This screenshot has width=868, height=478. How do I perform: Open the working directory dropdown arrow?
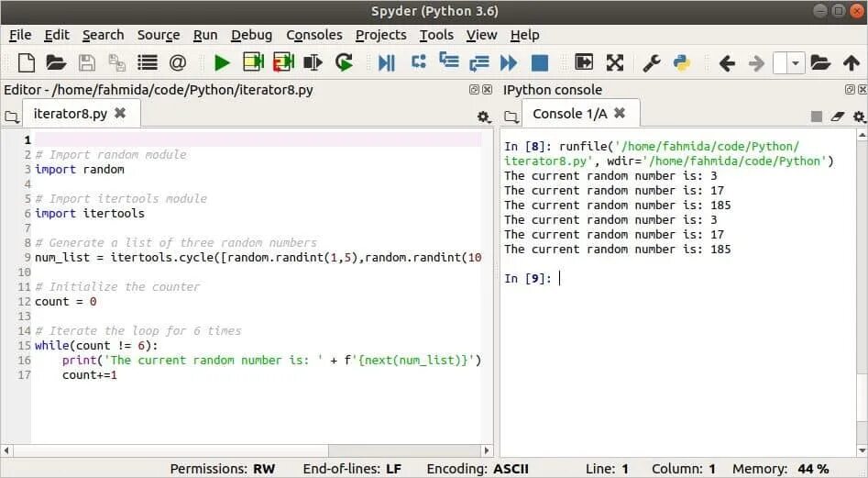[796, 63]
